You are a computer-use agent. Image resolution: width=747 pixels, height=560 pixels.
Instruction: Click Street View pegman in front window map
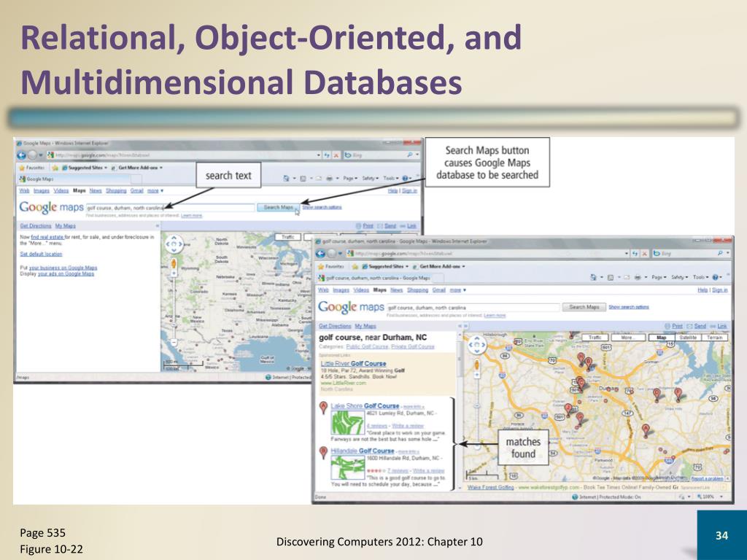point(477,365)
